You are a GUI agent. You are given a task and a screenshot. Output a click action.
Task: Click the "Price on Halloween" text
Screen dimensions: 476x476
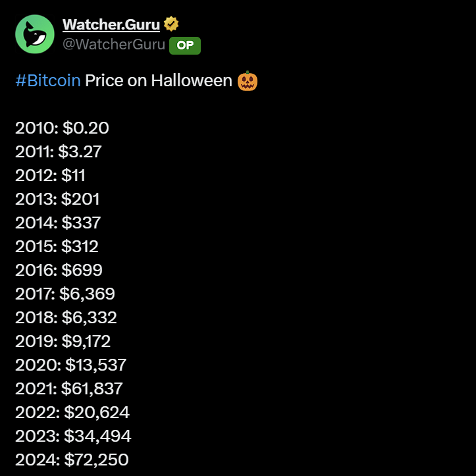click(x=159, y=82)
